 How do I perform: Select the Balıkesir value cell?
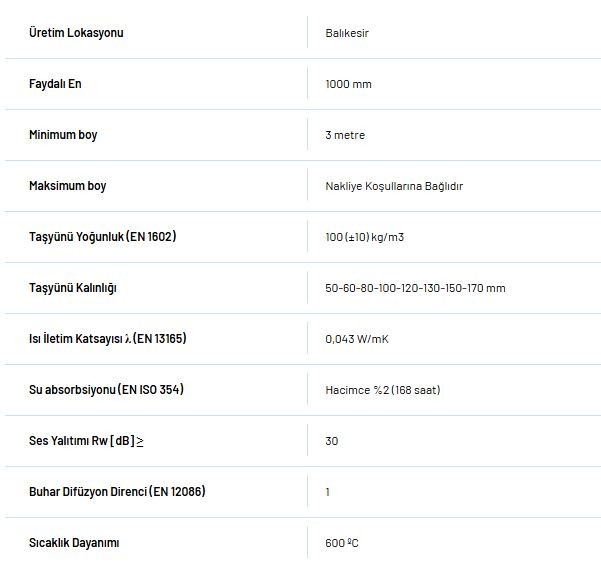[x=347, y=33]
